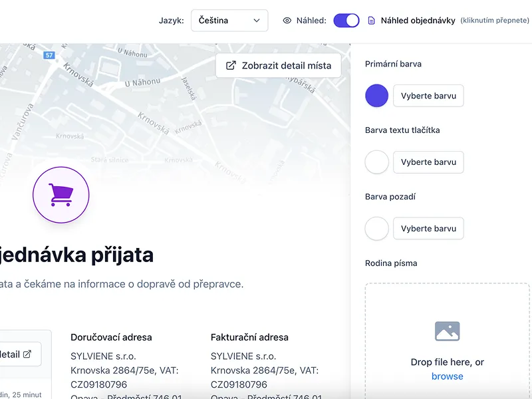This screenshot has height=399, width=532.
Task: Click the external-link icon in Zobrazit detail místa
Action: [x=231, y=66]
